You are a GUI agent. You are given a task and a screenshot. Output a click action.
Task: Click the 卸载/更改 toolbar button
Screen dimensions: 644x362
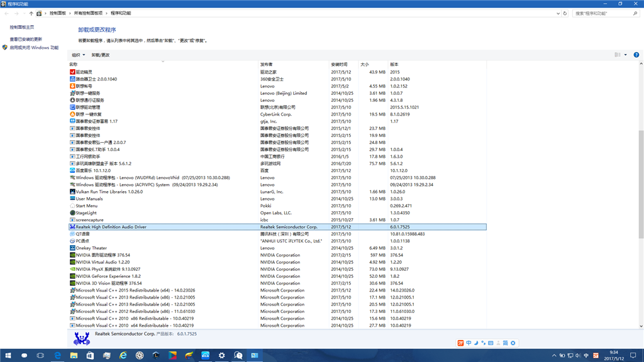[101, 55]
